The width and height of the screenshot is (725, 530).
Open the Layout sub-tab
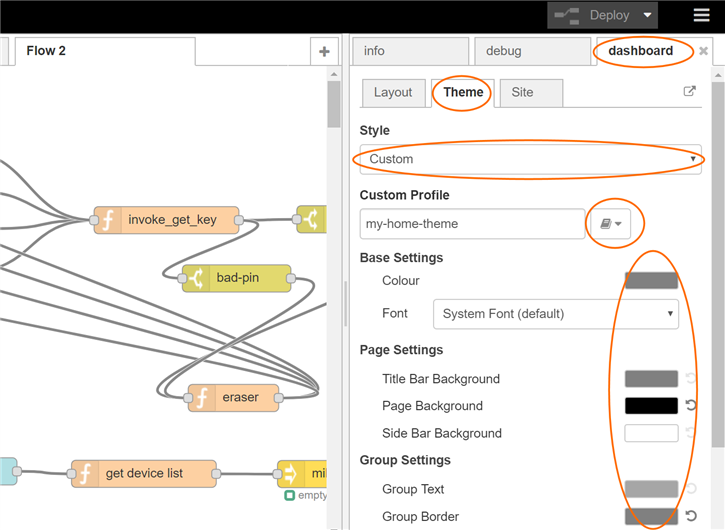pos(393,92)
